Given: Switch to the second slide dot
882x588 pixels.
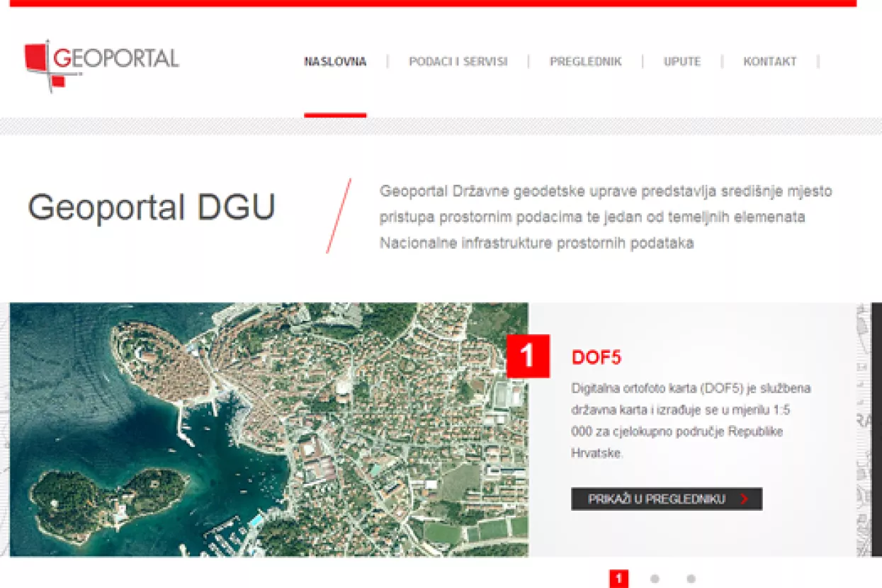Looking at the screenshot, I should [655, 579].
